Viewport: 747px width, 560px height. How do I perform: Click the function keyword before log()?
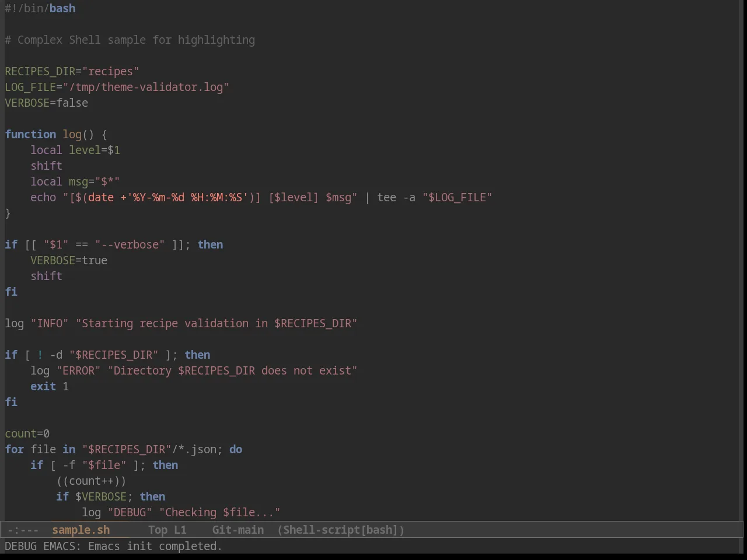[x=30, y=134]
